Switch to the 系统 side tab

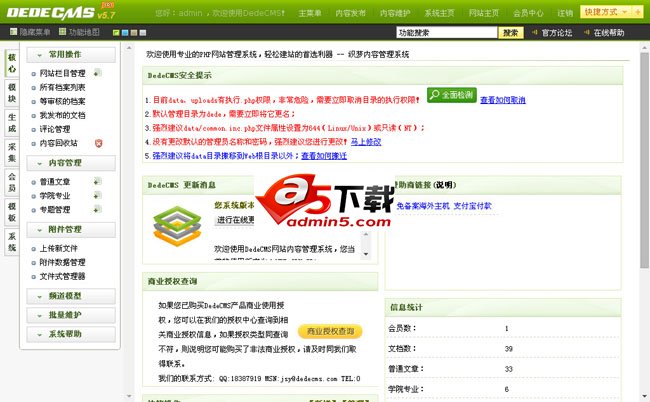pyautogui.click(x=12, y=242)
